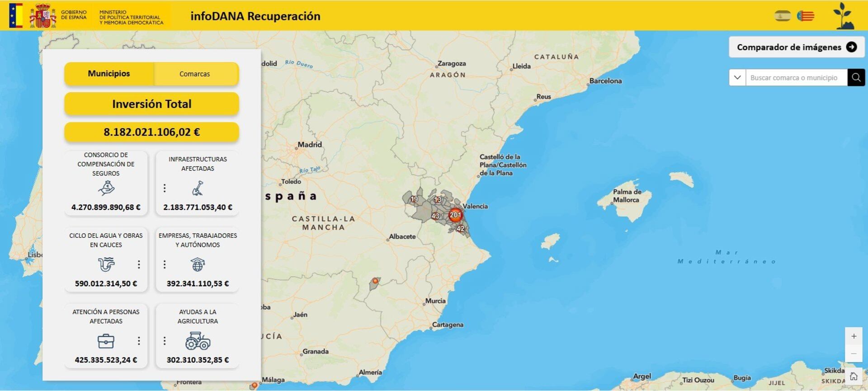Click the Consorcio de Compensación hand-coin icon

(x=106, y=188)
